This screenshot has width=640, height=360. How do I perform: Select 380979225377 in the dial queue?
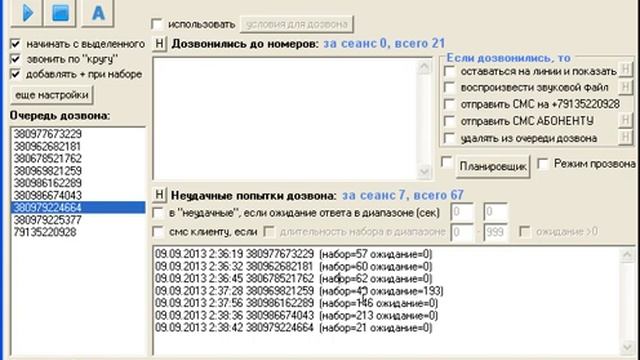point(78,220)
